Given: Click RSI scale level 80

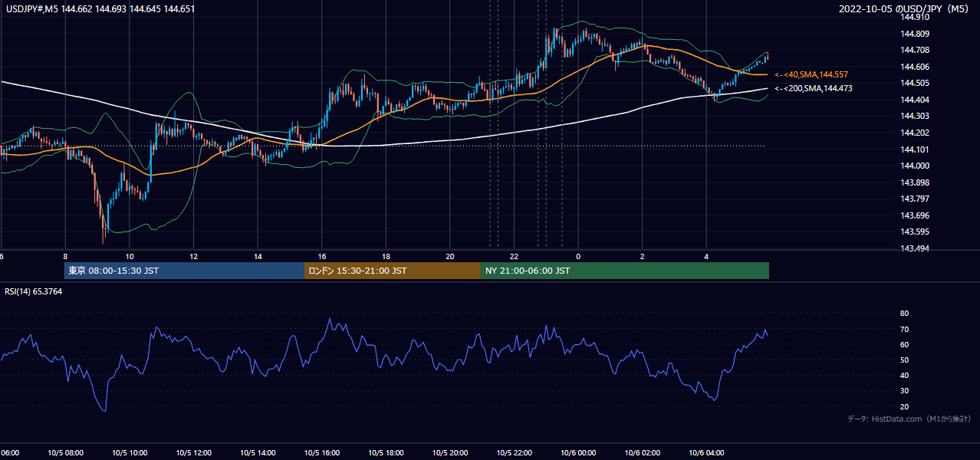Looking at the screenshot, I should coord(904,314).
